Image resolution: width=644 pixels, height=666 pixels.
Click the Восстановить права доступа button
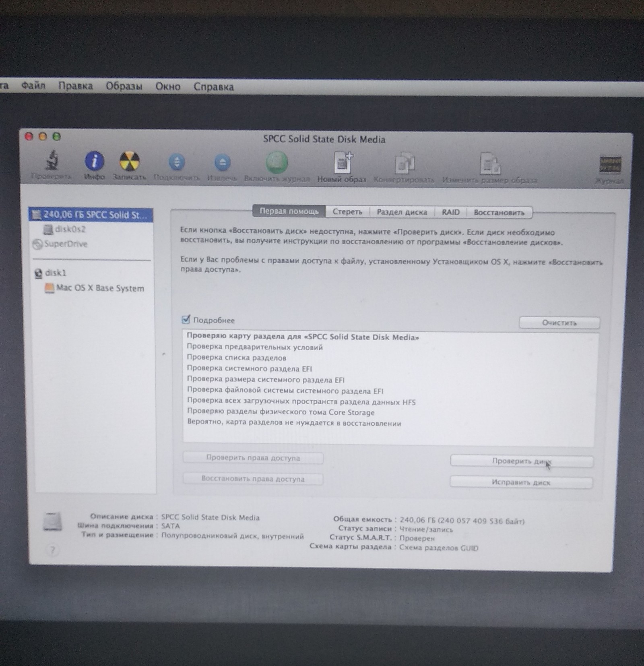click(x=253, y=479)
